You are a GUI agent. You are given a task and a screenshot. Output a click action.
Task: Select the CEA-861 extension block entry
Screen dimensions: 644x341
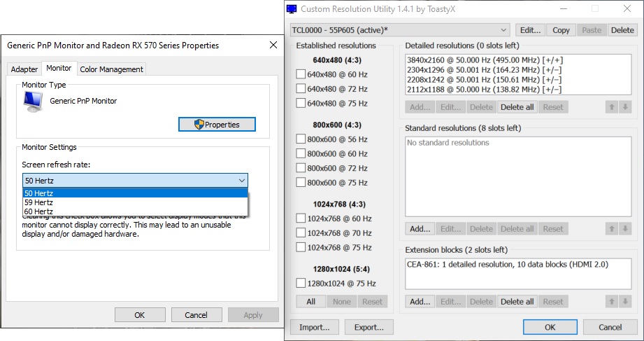click(508, 265)
